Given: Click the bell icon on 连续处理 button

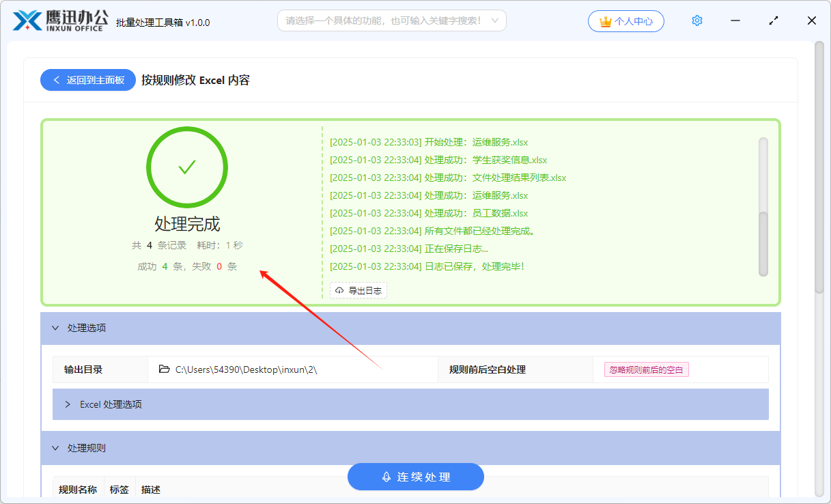Looking at the screenshot, I should pyautogui.click(x=386, y=477).
